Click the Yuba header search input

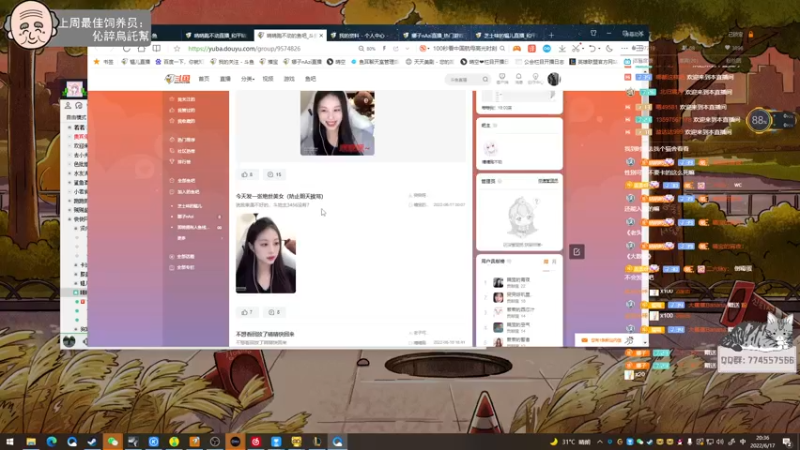tap(463, 80)
